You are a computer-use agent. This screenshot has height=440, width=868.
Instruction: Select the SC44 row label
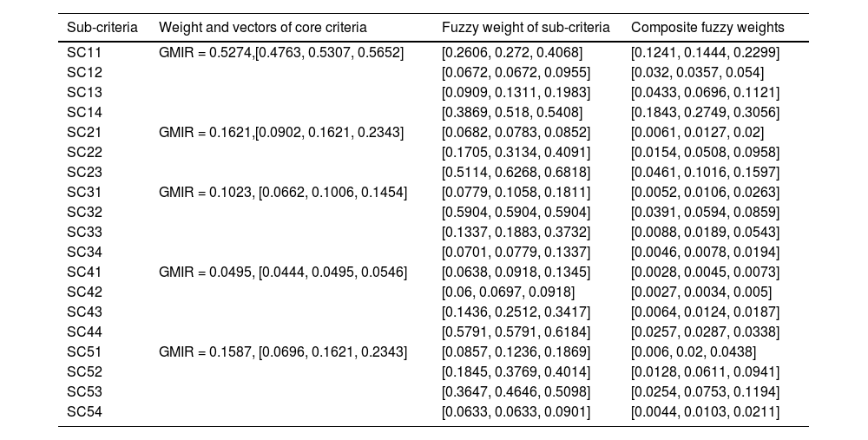[84, 332]
